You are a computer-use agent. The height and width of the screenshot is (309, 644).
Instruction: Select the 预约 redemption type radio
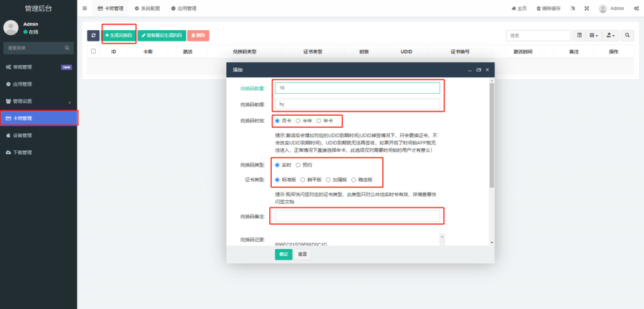click(298, 165)
